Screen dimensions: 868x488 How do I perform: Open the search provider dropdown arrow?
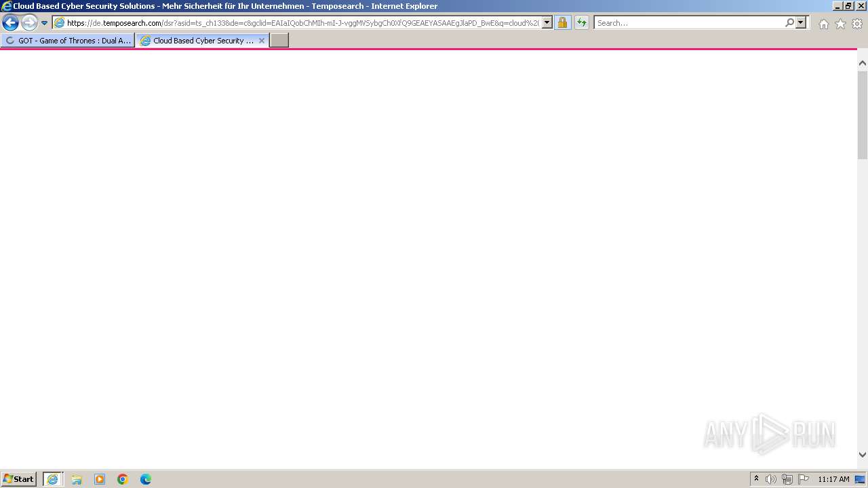[x=801, y=23]
